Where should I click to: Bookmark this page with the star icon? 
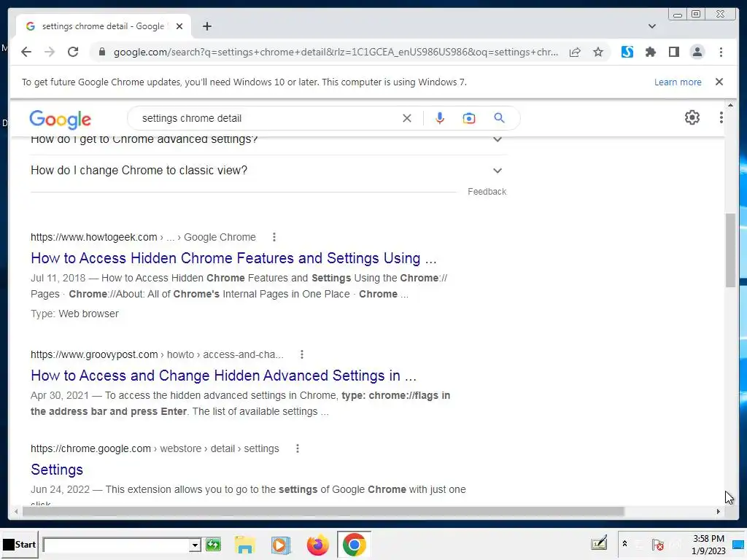[x=598, y=52]
